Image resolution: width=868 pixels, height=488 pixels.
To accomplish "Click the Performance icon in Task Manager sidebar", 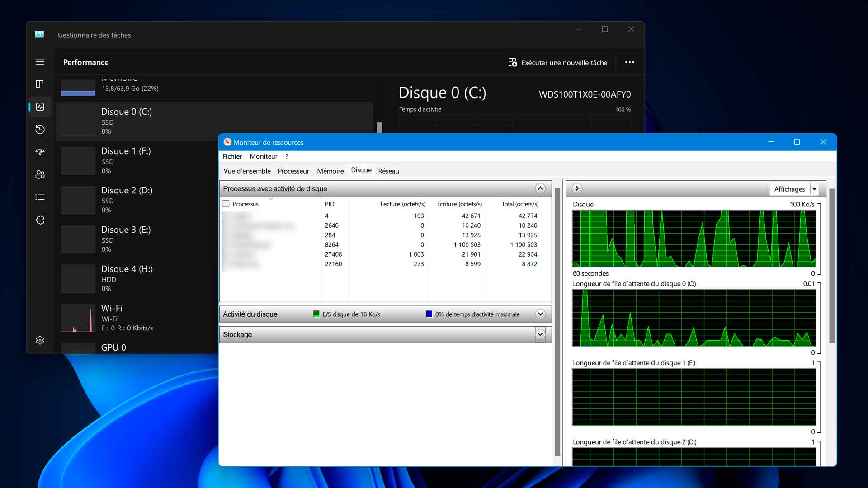I will (40, 106).
